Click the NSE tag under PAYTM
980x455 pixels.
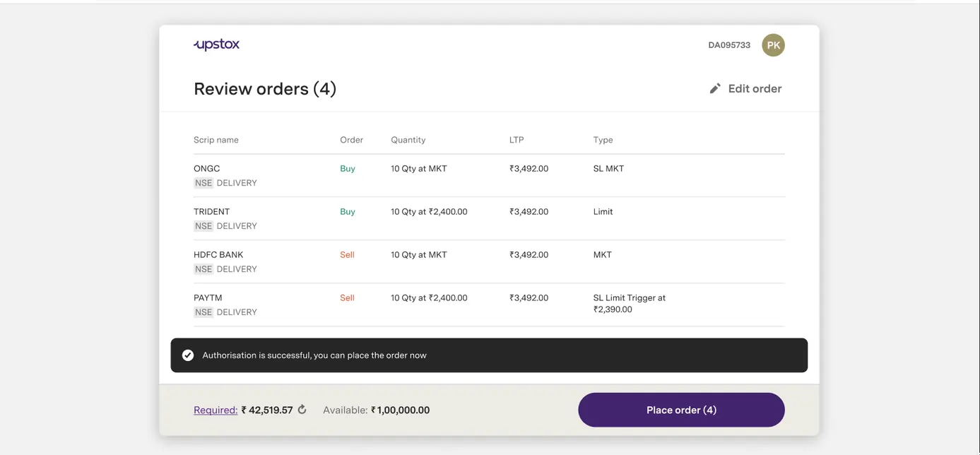(x=203, y=312)
